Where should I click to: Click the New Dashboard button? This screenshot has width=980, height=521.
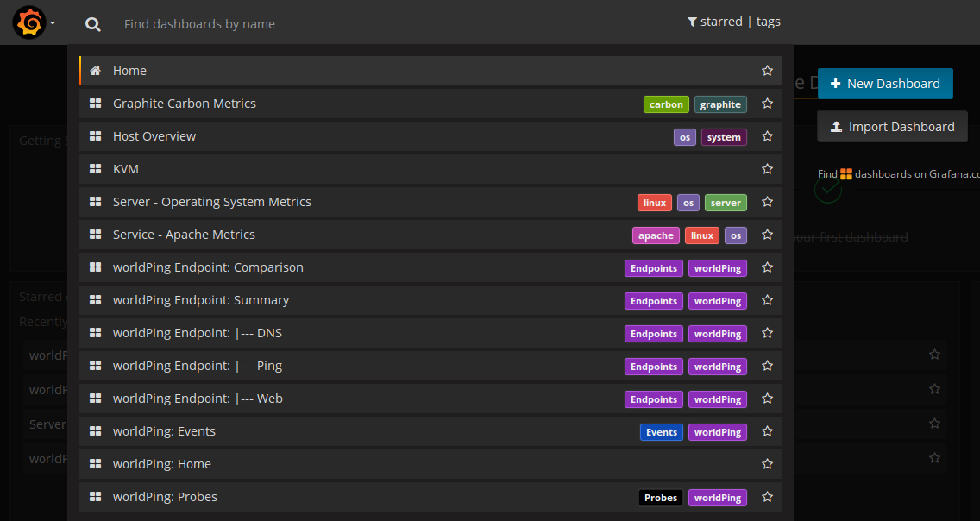tap(885, 84)
